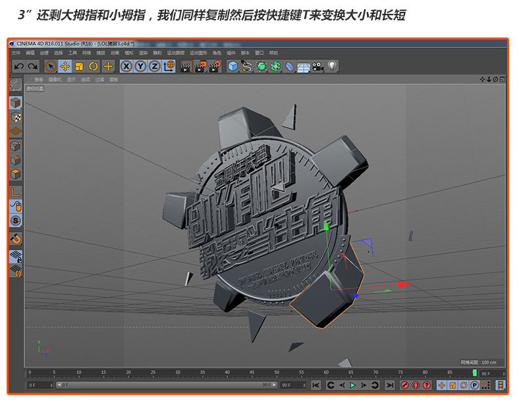Click the green timeline playhead marker
The height and width of the screenshot is (420, 527).
(x=474, y=373)
